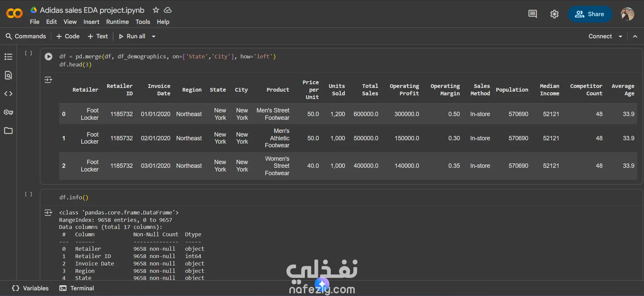Open the Tools menu
The image size is (644, 296).
pyautogui.click(x=143, y=22)
